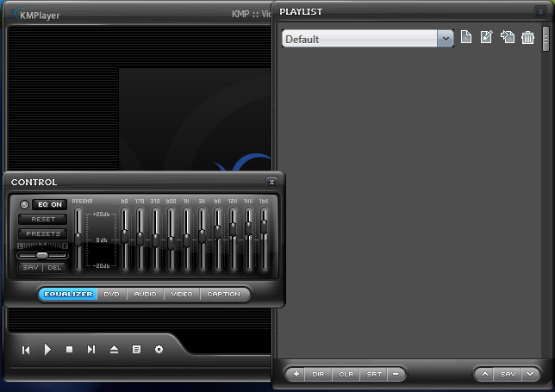This screenshot has height=392, width=555.
Task: Switch to the EQUALIZER tab
Action: click(x=68, y=294)
